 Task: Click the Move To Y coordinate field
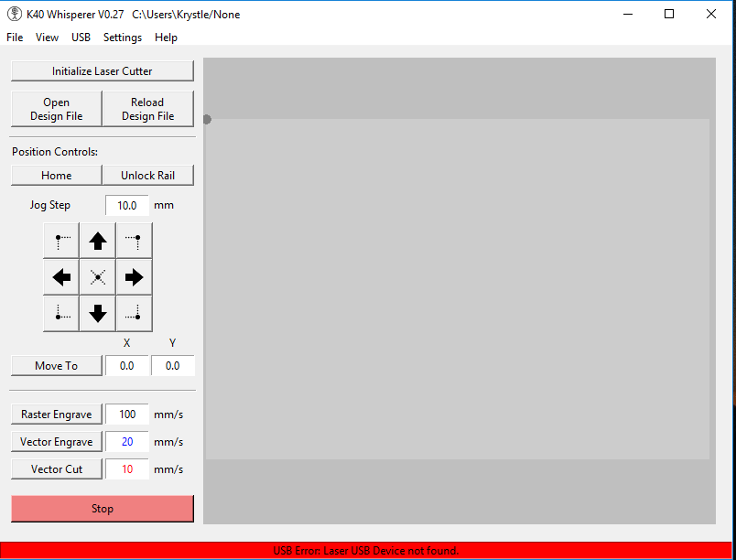click(173, 366)
